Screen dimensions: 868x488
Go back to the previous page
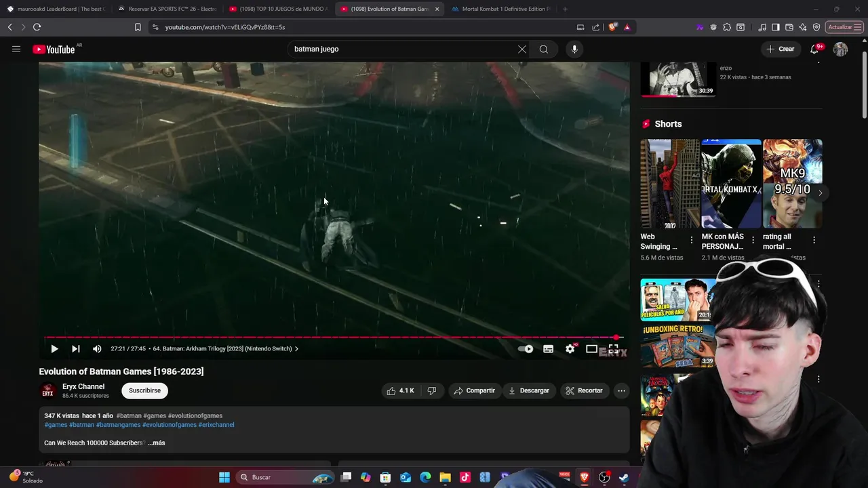(x=10, y=27)
